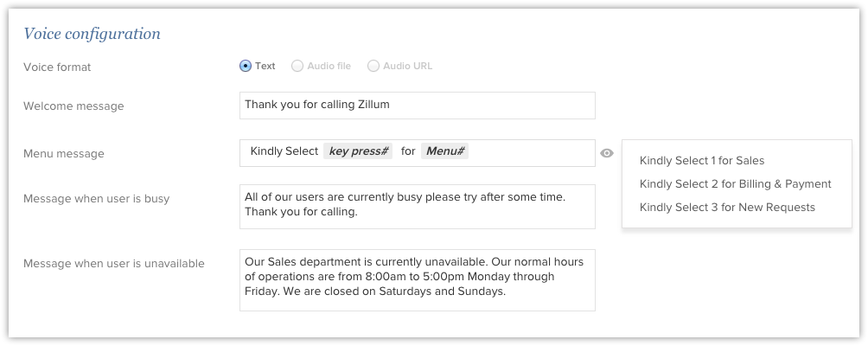Viewport: 868px width, 346px height.
Task: Select the Text voice format option
Action: [x=246, y=66]
